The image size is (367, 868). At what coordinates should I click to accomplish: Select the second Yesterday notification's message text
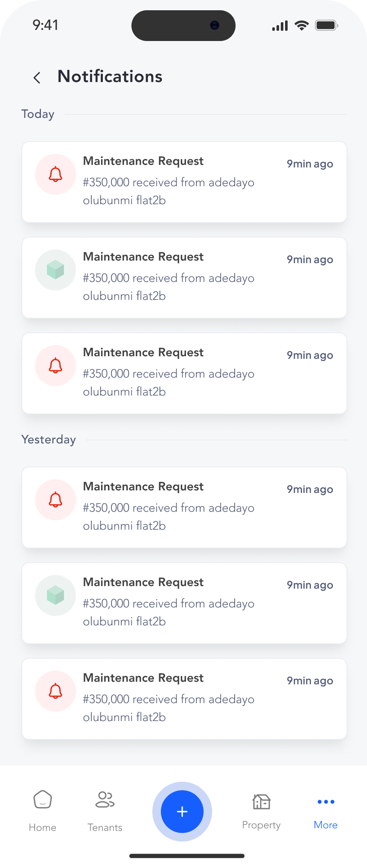point(169,612)
